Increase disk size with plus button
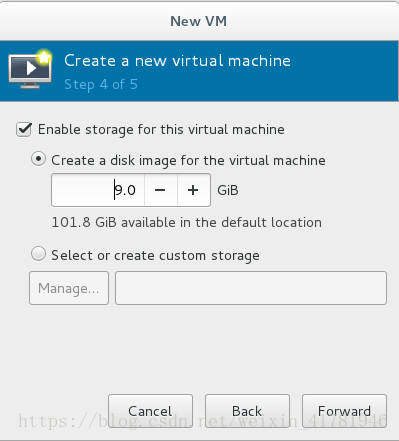 (x=193, y=190)
